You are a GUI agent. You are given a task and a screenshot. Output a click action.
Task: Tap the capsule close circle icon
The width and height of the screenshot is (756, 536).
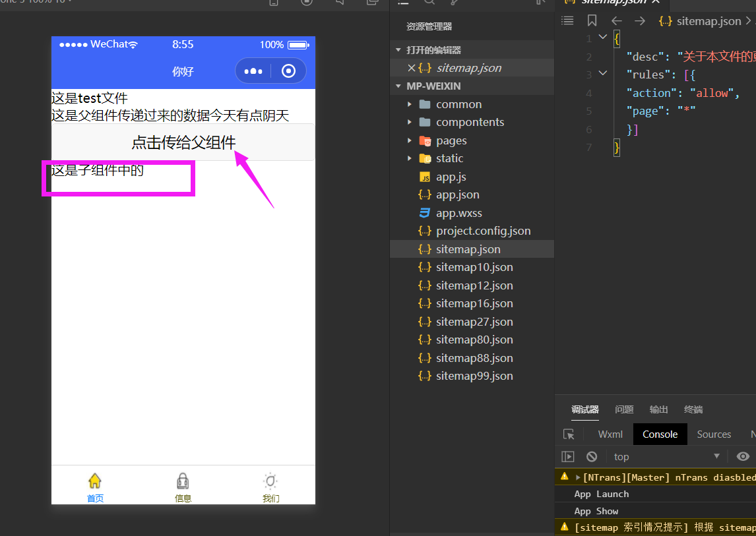[288, 71]
